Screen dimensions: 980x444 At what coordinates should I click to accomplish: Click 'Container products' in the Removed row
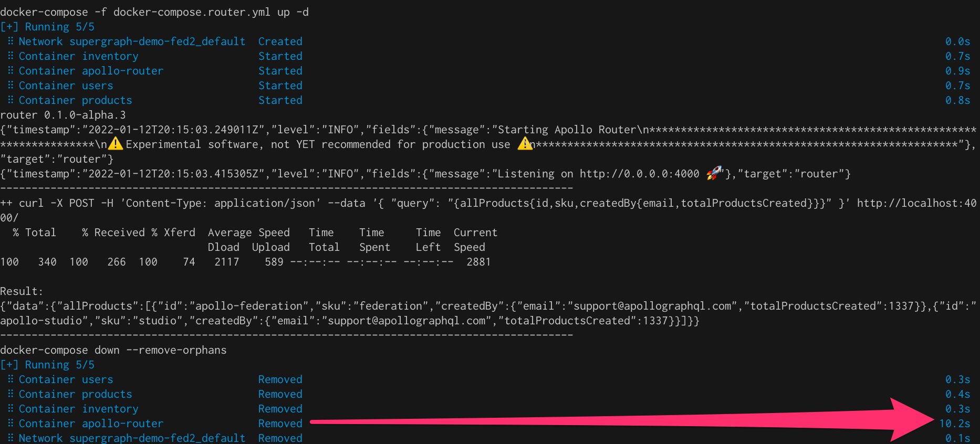pyautogui.click(x=75, y=394)
